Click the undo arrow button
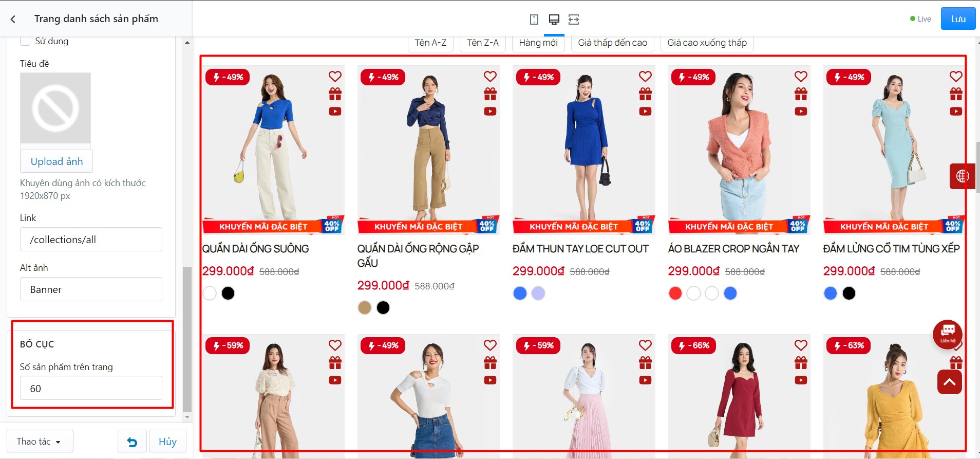The width and height of the screenshot is (980, 459). (132, 442)
